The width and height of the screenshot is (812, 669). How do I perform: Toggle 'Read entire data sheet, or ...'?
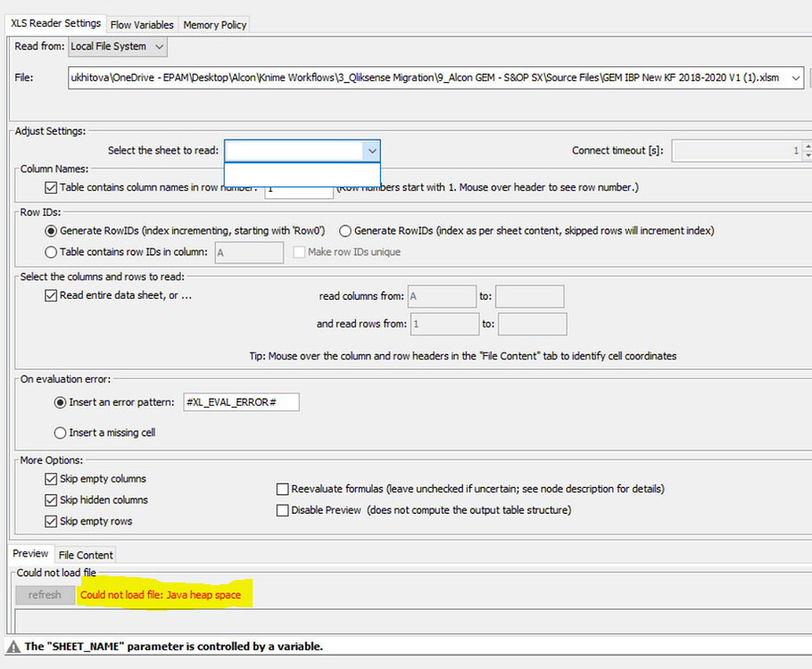click(51, 295)
